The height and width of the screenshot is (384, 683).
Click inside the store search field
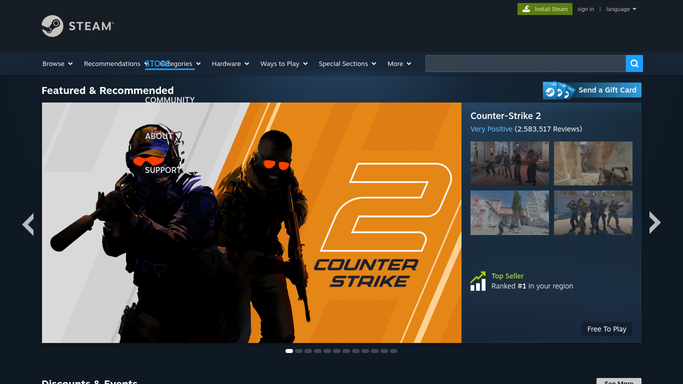525,64
